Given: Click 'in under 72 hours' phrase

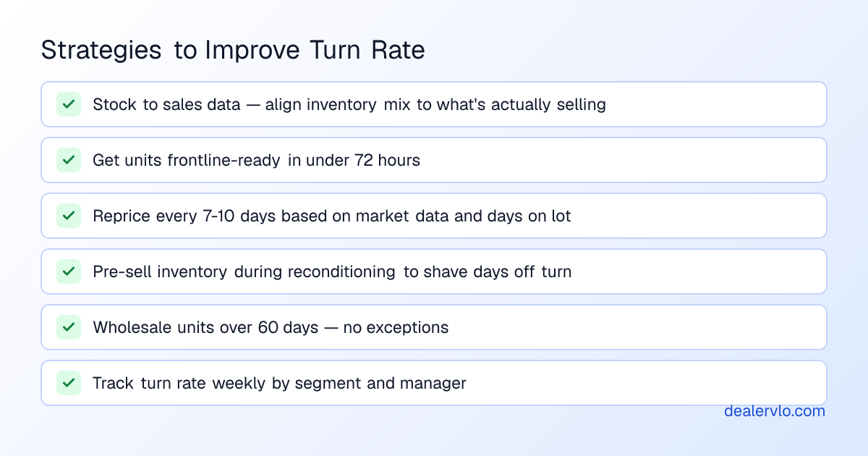Looking at the screenshot, I should pos(354,160).
